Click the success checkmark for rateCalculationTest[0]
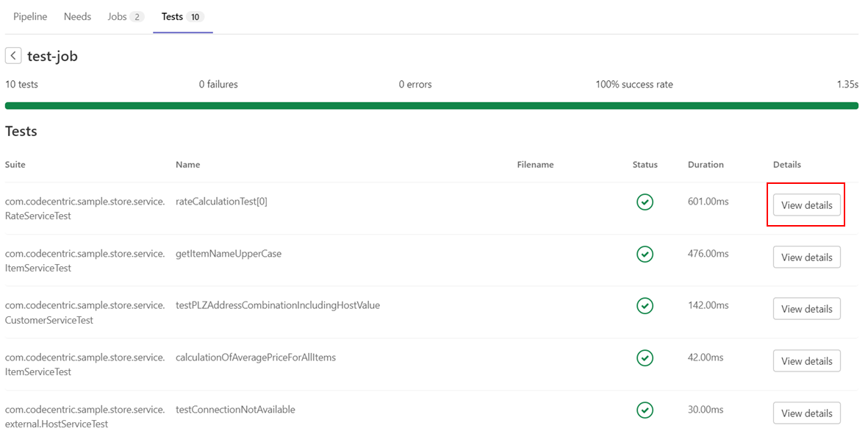 [x=645, y=202]
